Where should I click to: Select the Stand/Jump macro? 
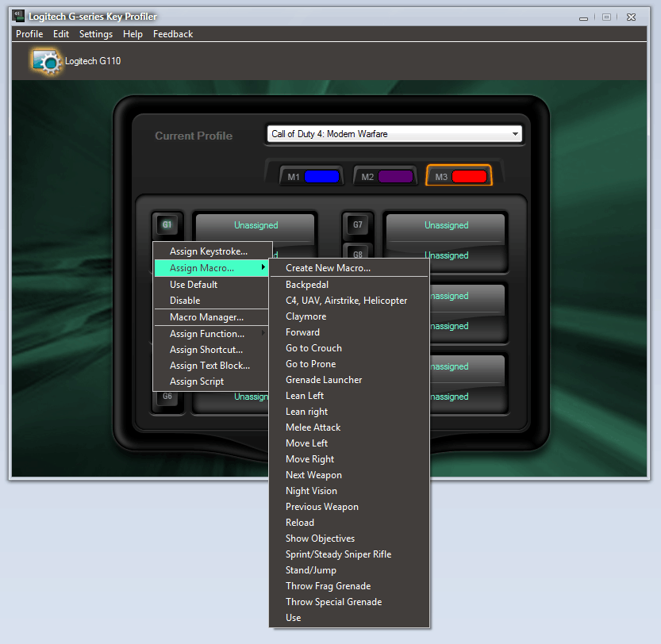349,570
